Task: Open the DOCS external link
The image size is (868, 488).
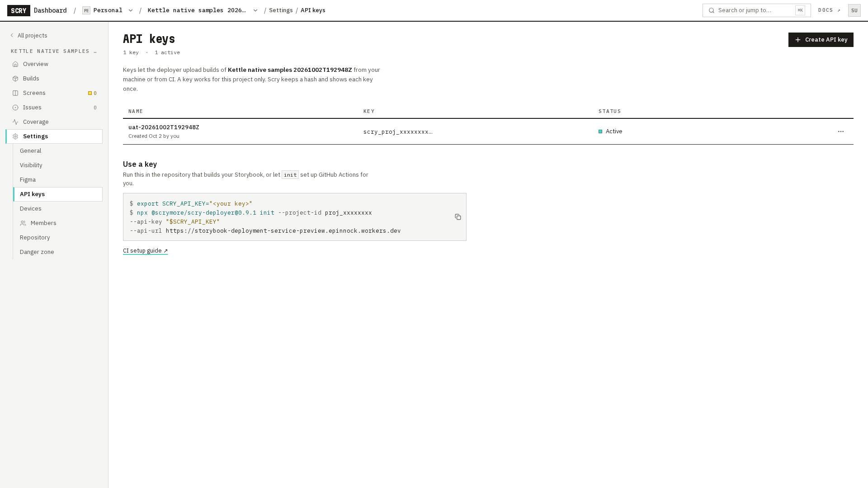Action: [x=829, y=10]
